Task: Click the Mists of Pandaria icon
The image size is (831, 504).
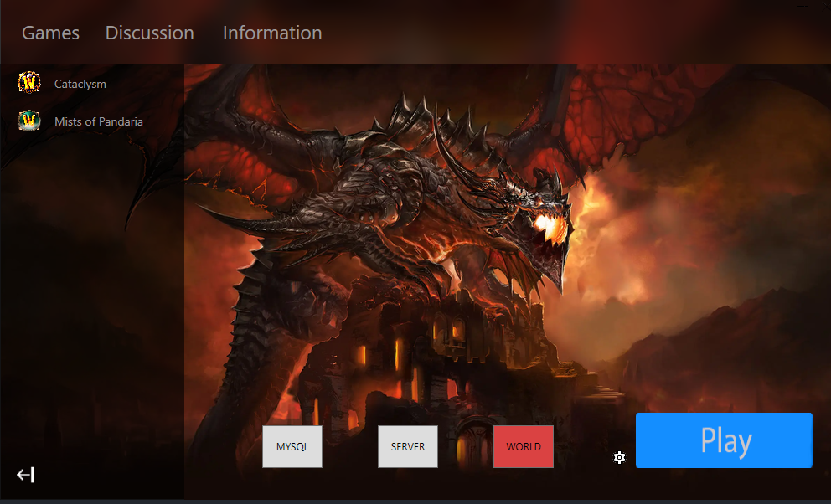Action: click(29, 121)
